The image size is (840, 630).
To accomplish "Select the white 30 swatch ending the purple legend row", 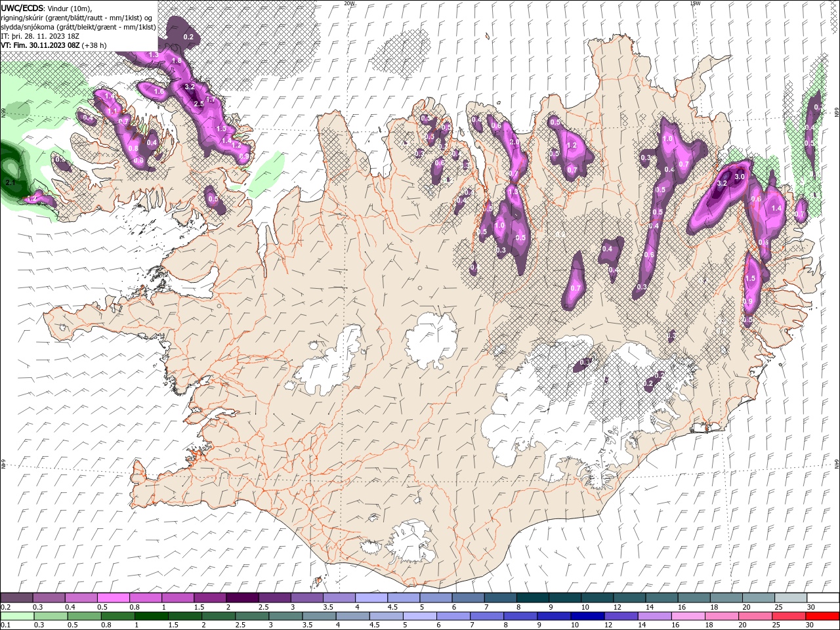I will [822, 598].
